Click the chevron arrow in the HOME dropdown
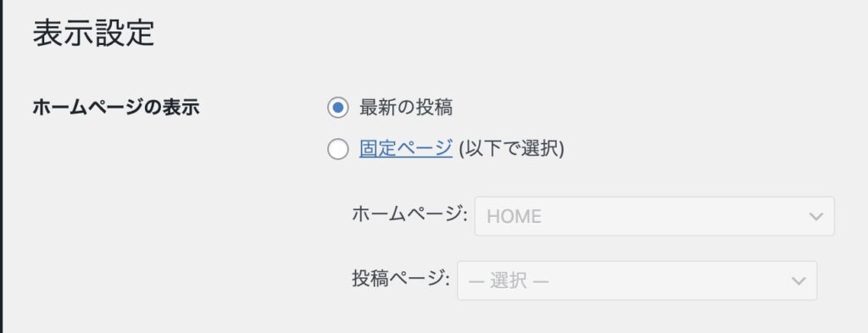 point(816,216)
